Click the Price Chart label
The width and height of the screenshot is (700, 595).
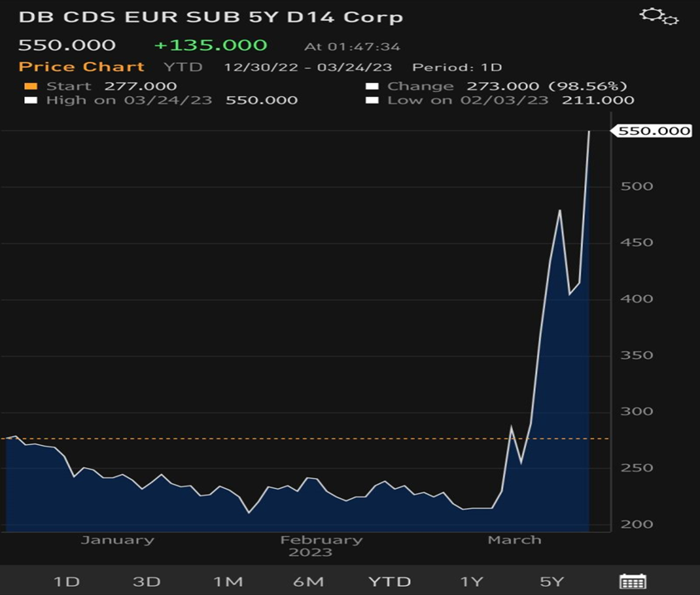[x=81, y=67]
